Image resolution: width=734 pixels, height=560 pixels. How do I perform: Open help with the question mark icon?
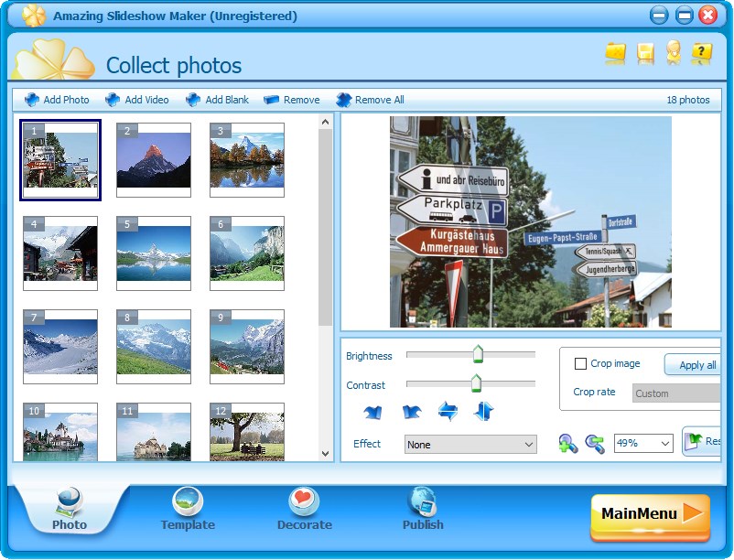tap(701, 52)
